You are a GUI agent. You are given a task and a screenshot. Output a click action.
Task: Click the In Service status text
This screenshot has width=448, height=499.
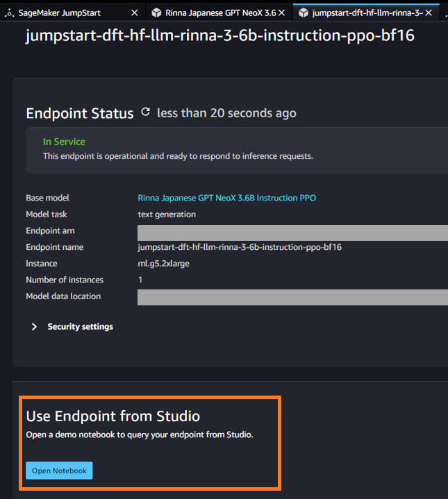coord(64,142)
